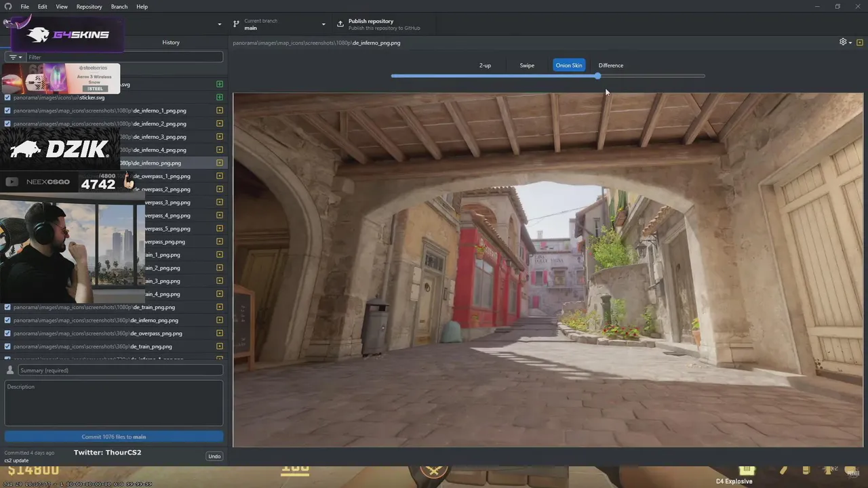This screenshot has width=868, height=488.
Task: Click the upload icon beside Publish repository
Action: click(x=340, y=24)
